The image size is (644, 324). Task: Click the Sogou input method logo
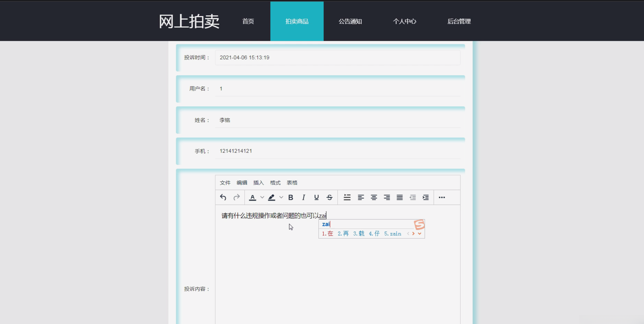pyautogui.click(x=419, y=224)
